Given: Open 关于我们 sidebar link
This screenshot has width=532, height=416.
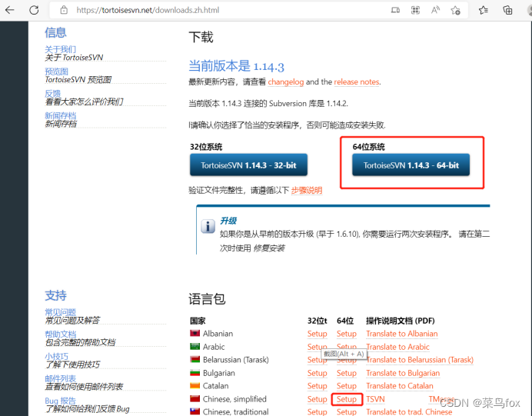Looking at the screenshot, I should (61, 49).
